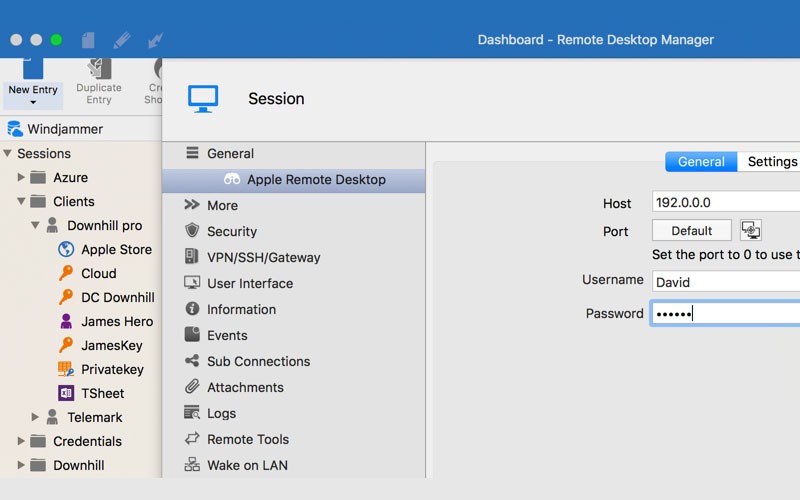
Task: Click the Events calendar icon
Action: [192, 334]
